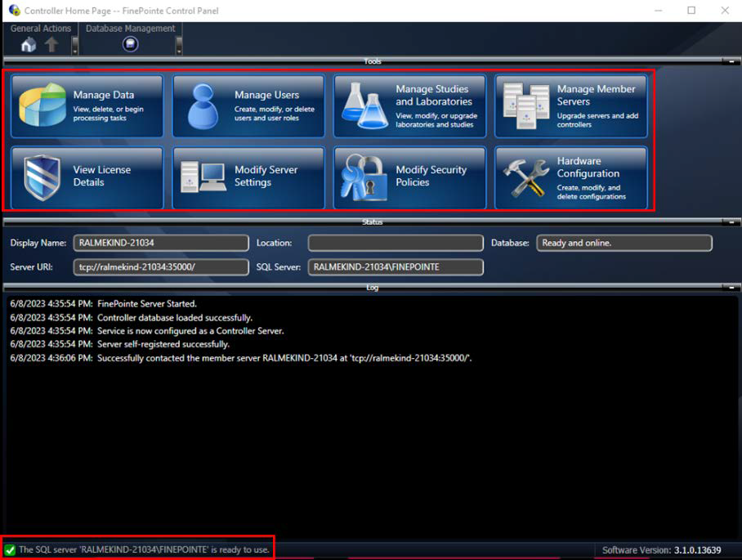Click the 'SQL Server:' label

click(278, 267)
